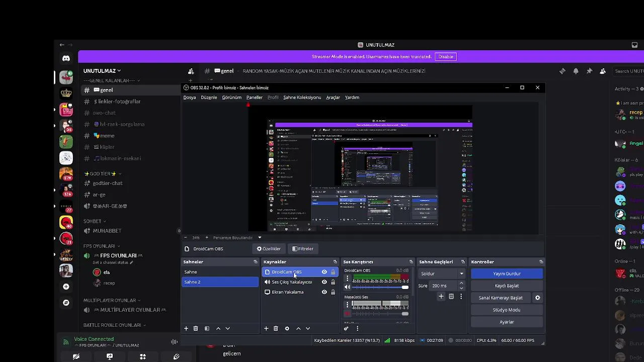This screenshot has height=362, width=644.
Task: Collapse the FPS OYUNLARI category
Action: coord(102,246)
